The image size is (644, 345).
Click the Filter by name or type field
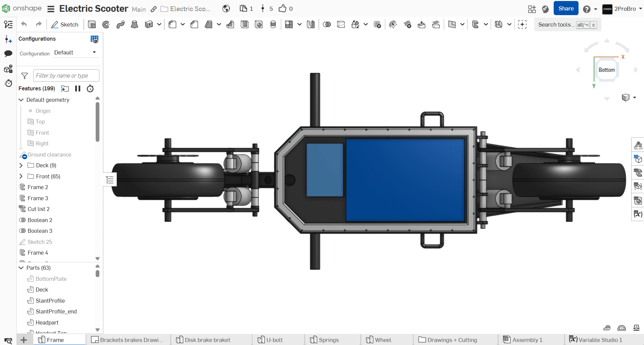click(66, 76)
